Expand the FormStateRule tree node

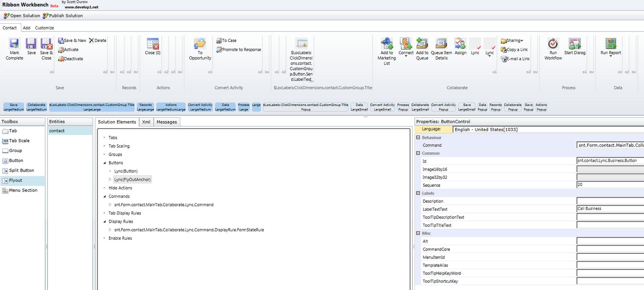click(x=110, y=230)
